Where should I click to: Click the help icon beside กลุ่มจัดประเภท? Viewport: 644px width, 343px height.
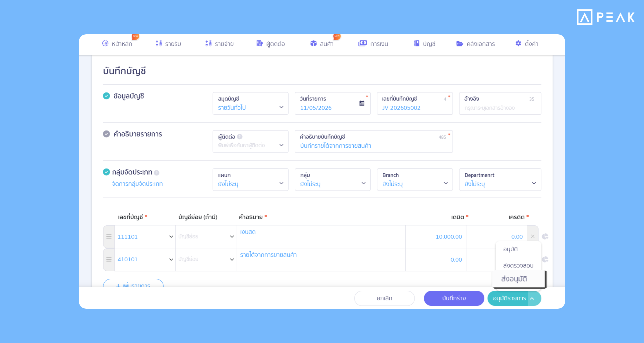[157, 173]
